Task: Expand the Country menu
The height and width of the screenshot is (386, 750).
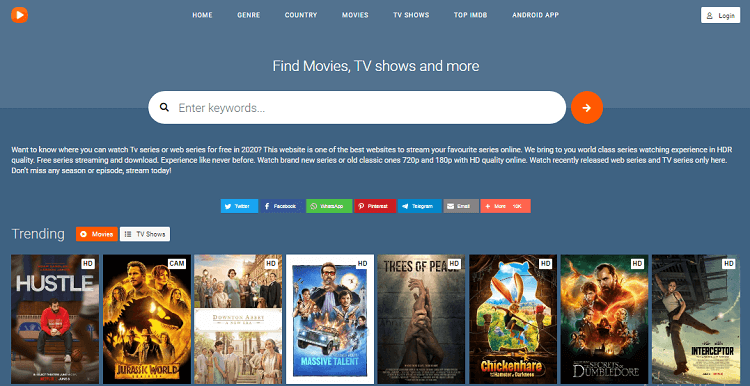Action: tap(301, 15)
